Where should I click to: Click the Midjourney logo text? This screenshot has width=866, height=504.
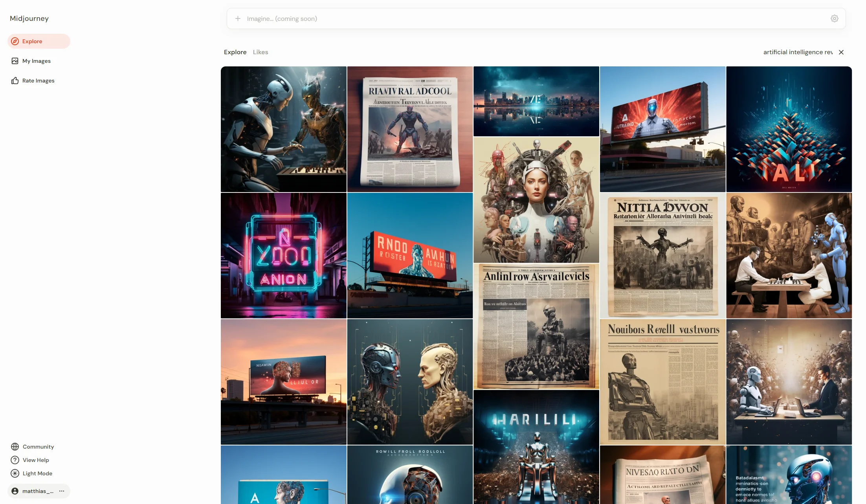[29, 18]
